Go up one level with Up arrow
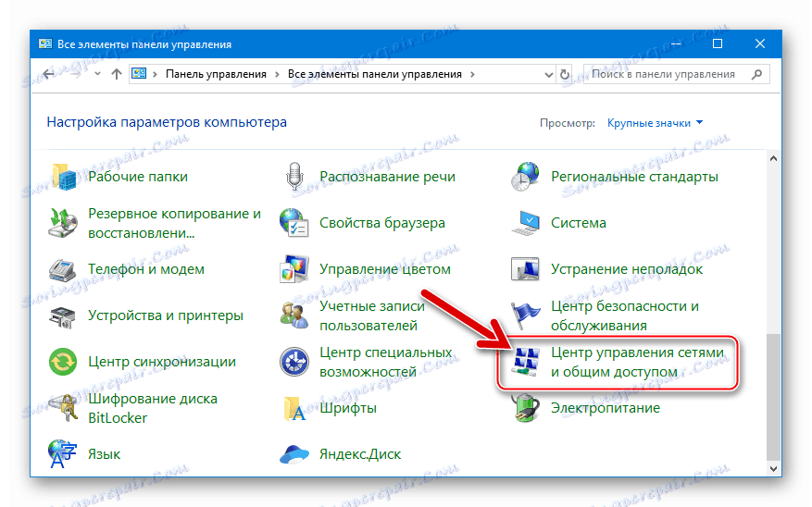812x507 pixels. click(117, 73)
